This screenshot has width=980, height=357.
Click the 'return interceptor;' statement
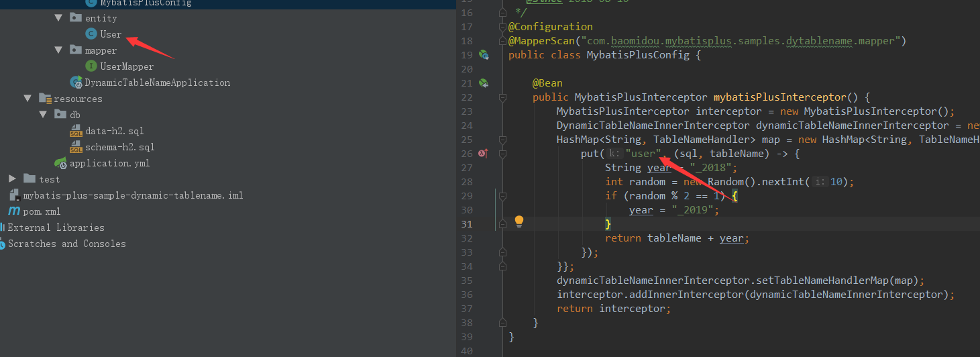[614, 309]
